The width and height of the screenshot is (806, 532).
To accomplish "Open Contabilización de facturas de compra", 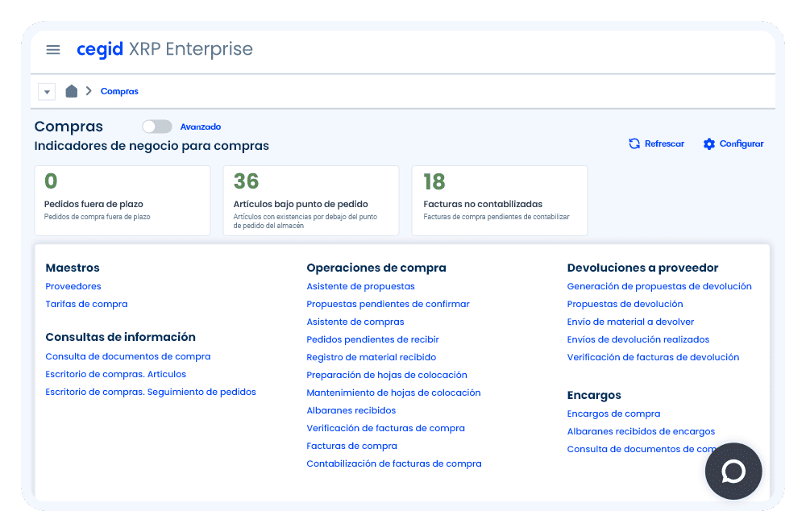I will pyautogui.click(x=393, y=463).
